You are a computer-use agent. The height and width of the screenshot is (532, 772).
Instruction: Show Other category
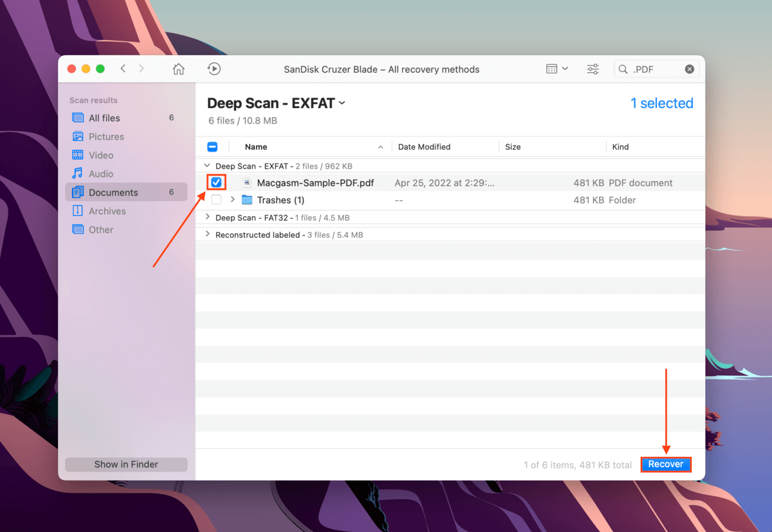click(x=126, y=230)
